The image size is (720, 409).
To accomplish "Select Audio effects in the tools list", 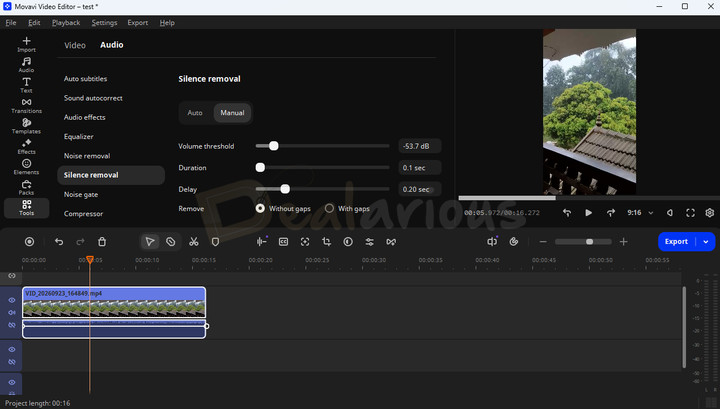I will (x=84, y=118).
